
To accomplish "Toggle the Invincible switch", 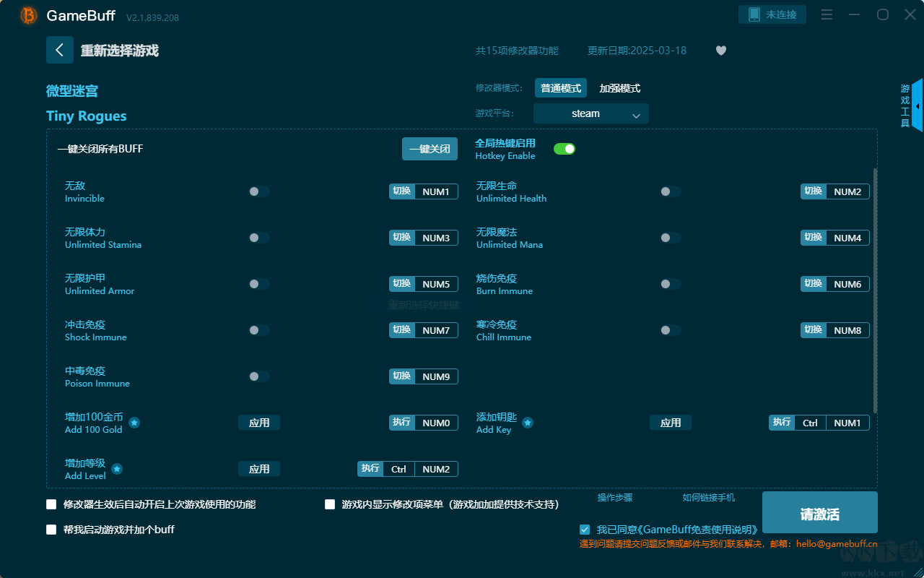I will (258, 191).
